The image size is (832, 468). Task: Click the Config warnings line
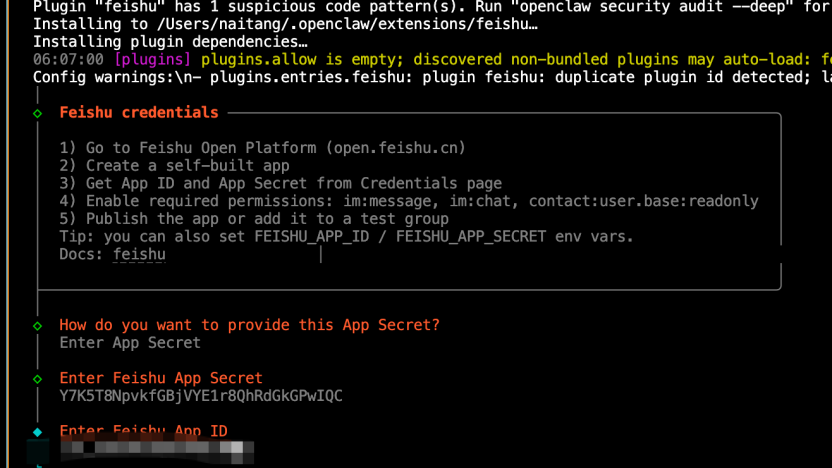(x=420, y=77)
